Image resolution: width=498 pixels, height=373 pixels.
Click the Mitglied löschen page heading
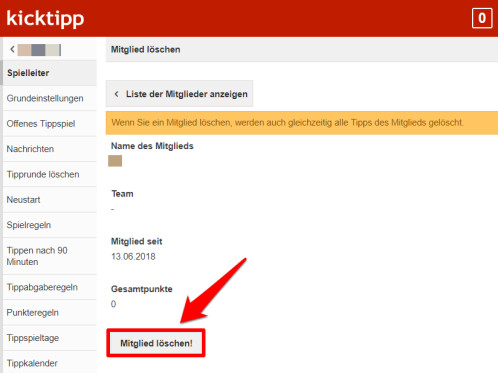pyautogui.click(x=145, y=50)
